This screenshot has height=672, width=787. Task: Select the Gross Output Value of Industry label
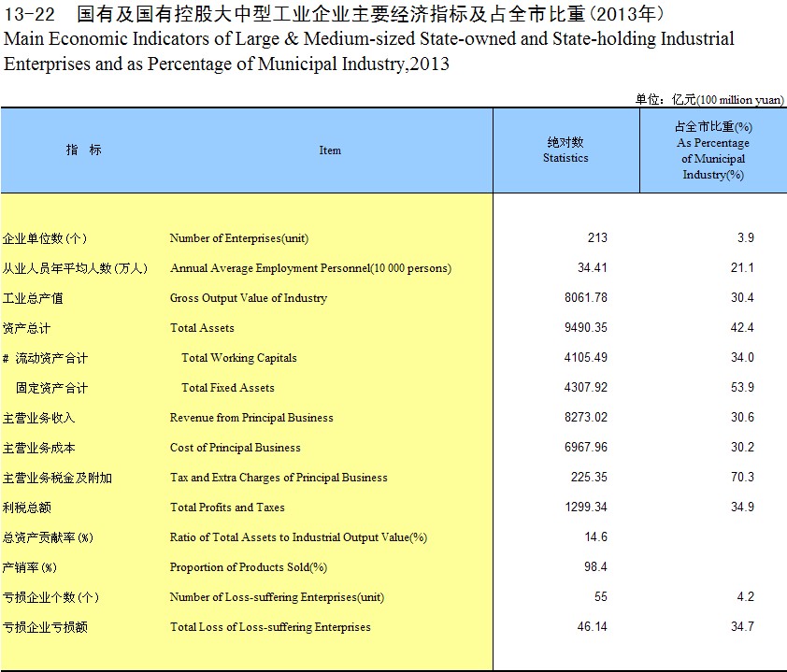click(248, 298)
